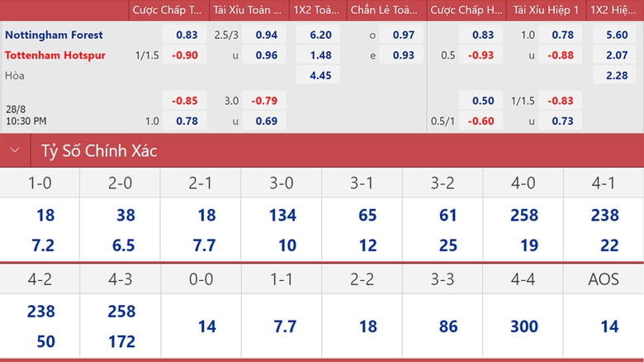Bet on 0-0 correct score at 14
Viewport: 644px width, 362px height.
[x=207, y=326]
